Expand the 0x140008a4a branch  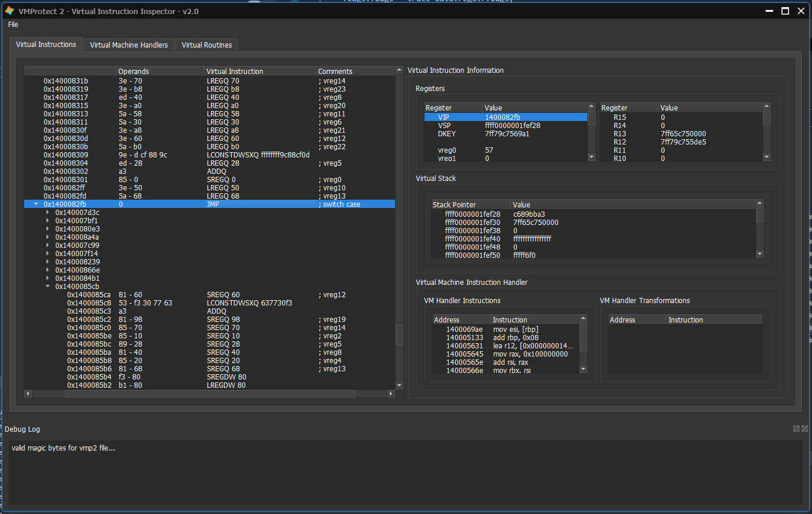48,237
